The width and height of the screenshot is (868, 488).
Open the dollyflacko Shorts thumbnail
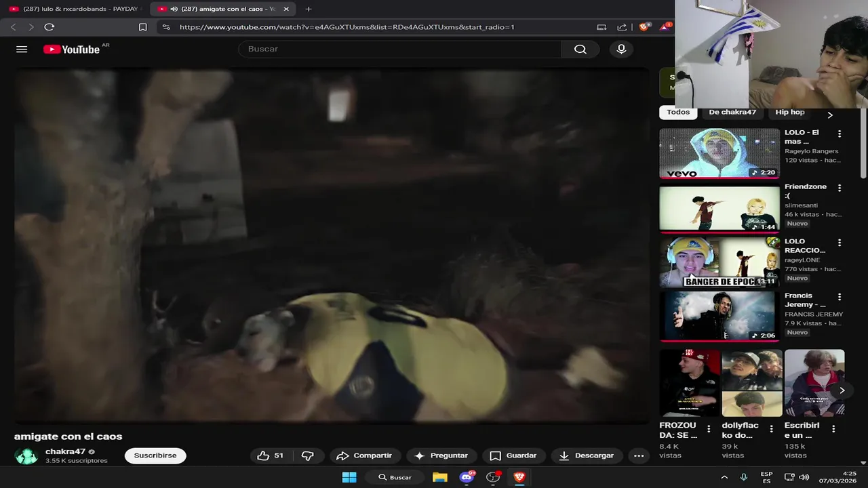752,383
